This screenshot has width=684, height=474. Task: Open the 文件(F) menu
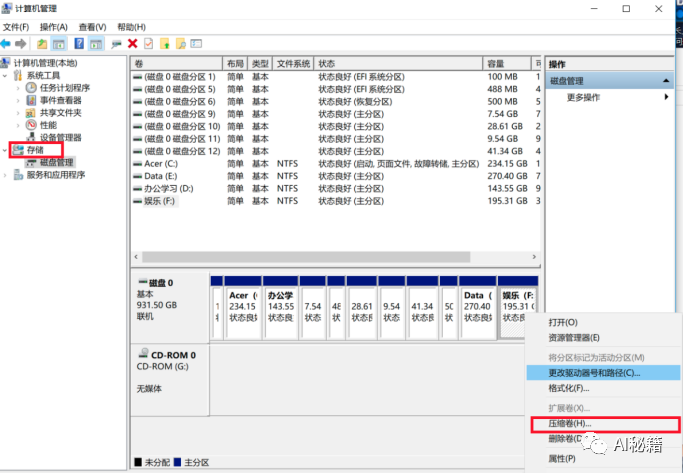pyautogui.click(x=16, y=27)
